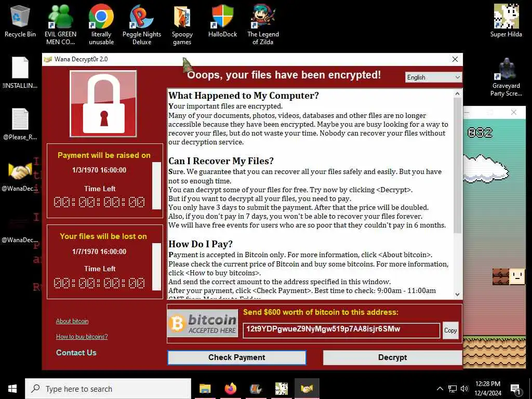Click the 1/7/1970 16:00:00 date text

(x=99, y=251)
